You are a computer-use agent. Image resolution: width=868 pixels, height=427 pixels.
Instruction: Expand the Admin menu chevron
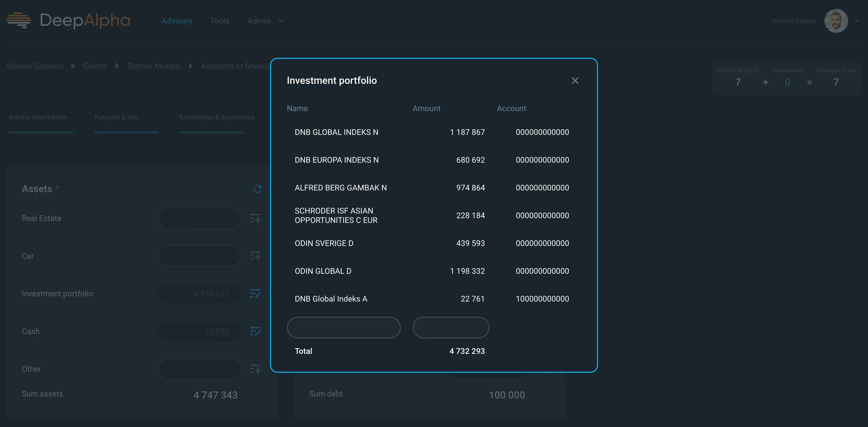(x=281, y=21)
